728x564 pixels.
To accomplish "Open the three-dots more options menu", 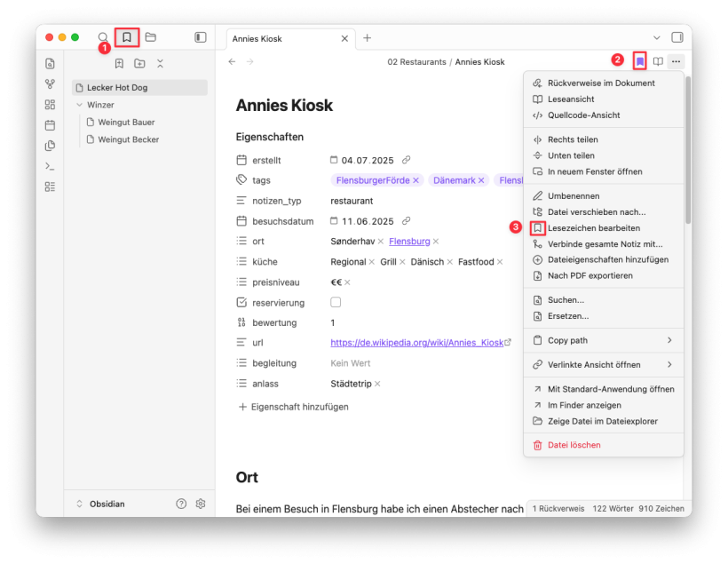I will (677, 61).
